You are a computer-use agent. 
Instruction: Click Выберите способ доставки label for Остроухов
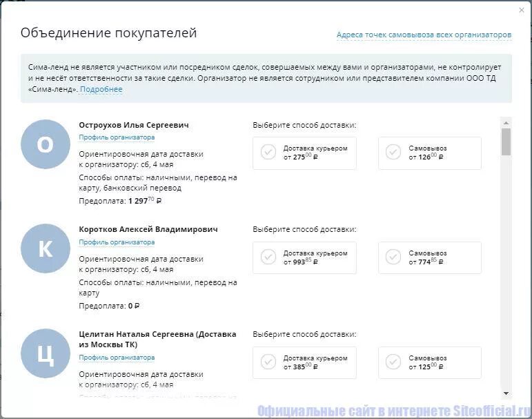(304, 126)
